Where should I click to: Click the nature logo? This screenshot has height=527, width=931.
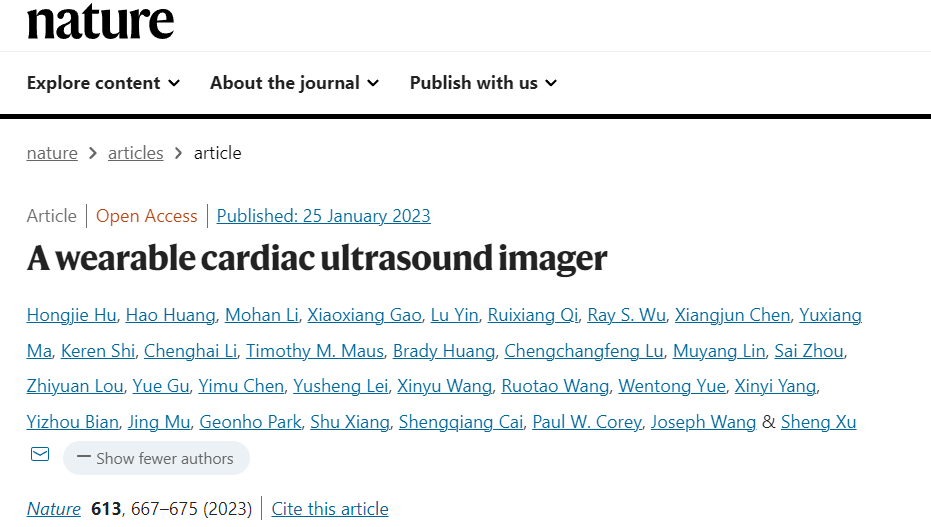pos(100,20)
